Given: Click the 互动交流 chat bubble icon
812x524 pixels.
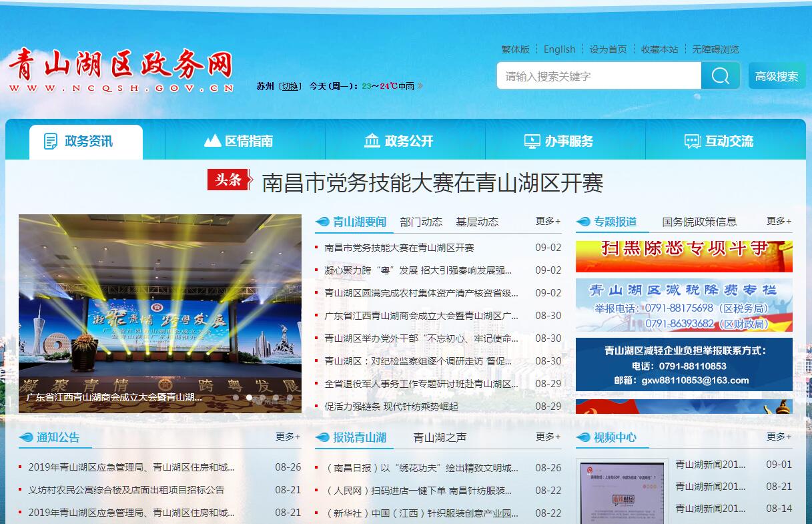Looking at the screenshot, I should pyautogui.click(x=693, y=142).
